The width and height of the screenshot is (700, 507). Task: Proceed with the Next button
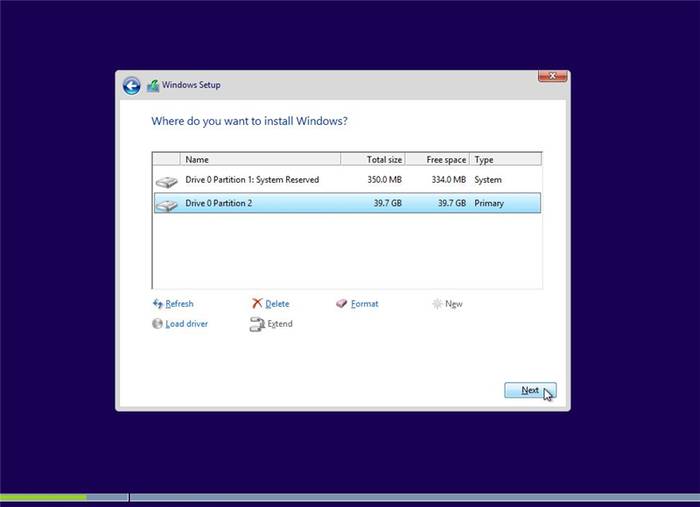coord(530,390)
